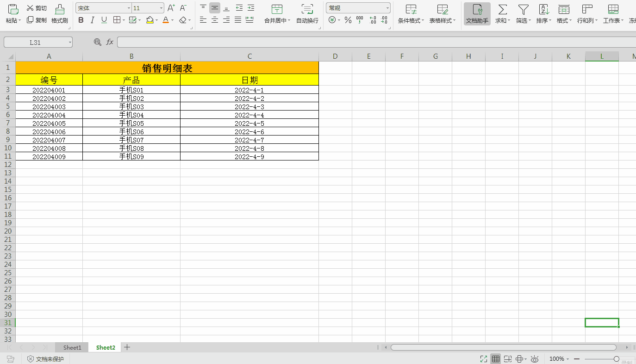
Task: Select the Sheet2 tab
Action: point(106,347)
